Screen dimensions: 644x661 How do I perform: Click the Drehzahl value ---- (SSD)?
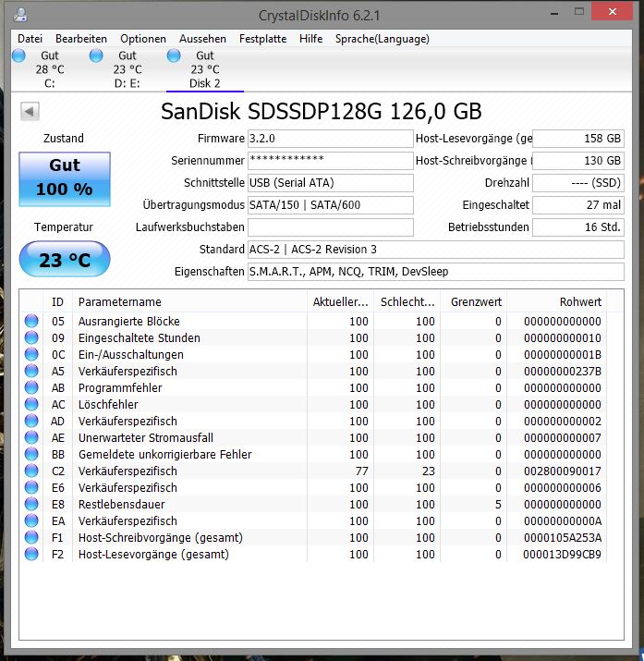578,182
